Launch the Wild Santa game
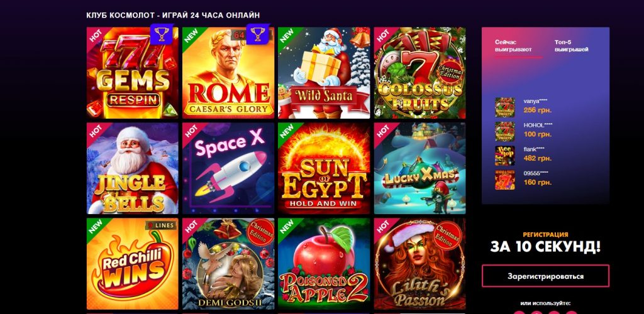The image size is (644, 314). click(324, 73)
